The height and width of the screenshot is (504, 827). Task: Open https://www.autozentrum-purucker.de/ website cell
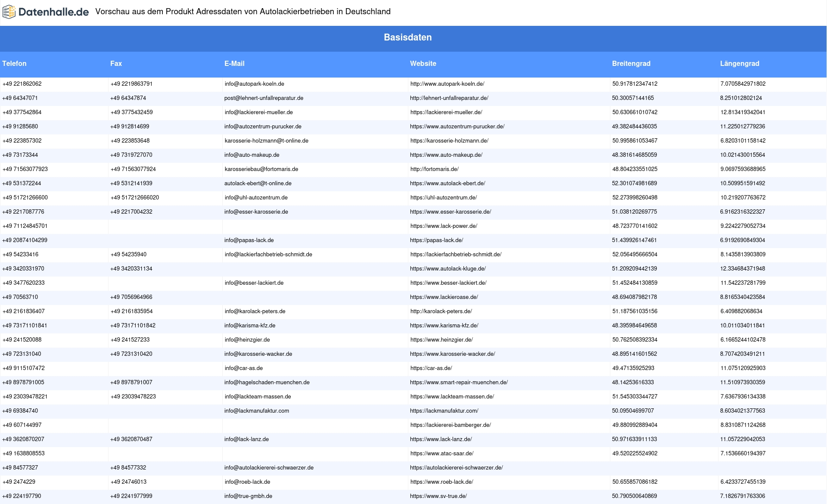[457, 127]
